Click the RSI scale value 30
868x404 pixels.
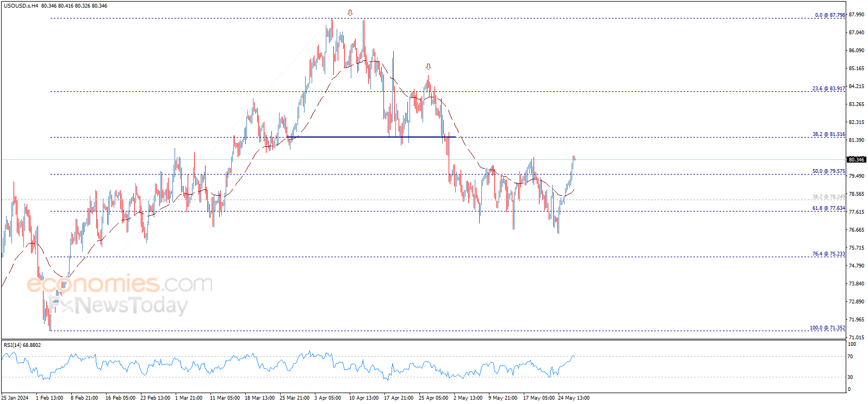click(x=850, y=377)
